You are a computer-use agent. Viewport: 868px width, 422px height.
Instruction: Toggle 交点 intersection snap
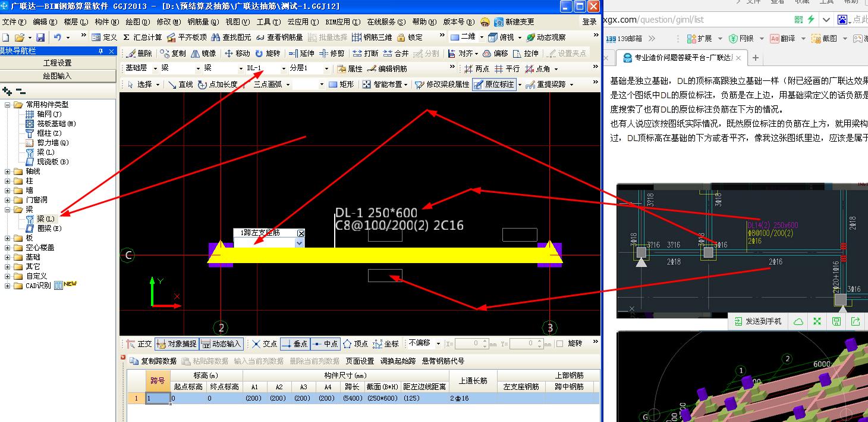(264, 344)
